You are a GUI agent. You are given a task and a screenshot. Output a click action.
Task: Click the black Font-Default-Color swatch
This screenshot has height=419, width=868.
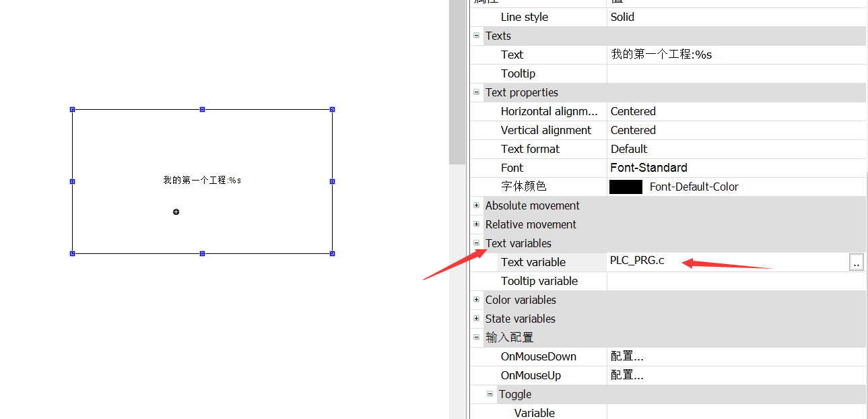click(x=626, y=187)
